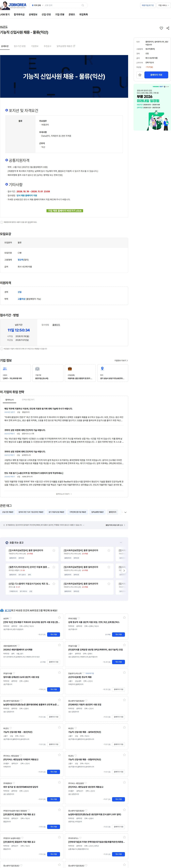
Task: Switch to the 접수기간·방법 tab
Action: (20, 46)
